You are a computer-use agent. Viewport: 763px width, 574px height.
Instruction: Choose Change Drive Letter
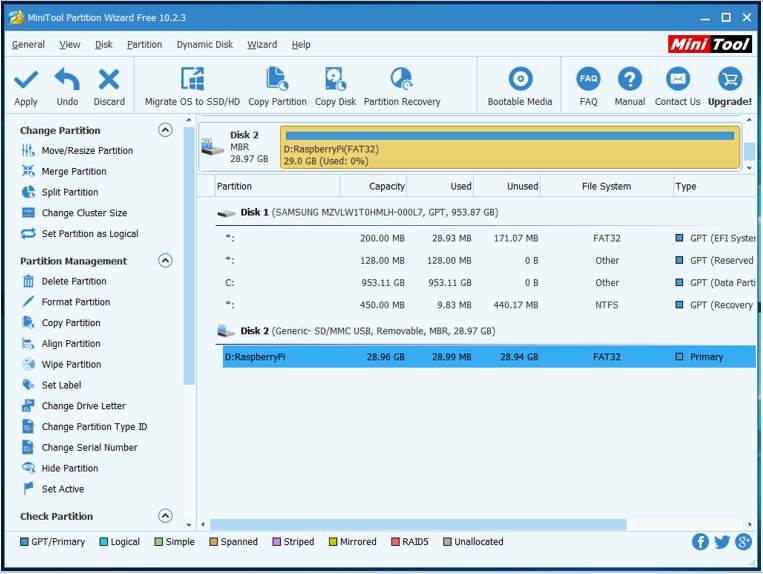[x=84, y=406]
